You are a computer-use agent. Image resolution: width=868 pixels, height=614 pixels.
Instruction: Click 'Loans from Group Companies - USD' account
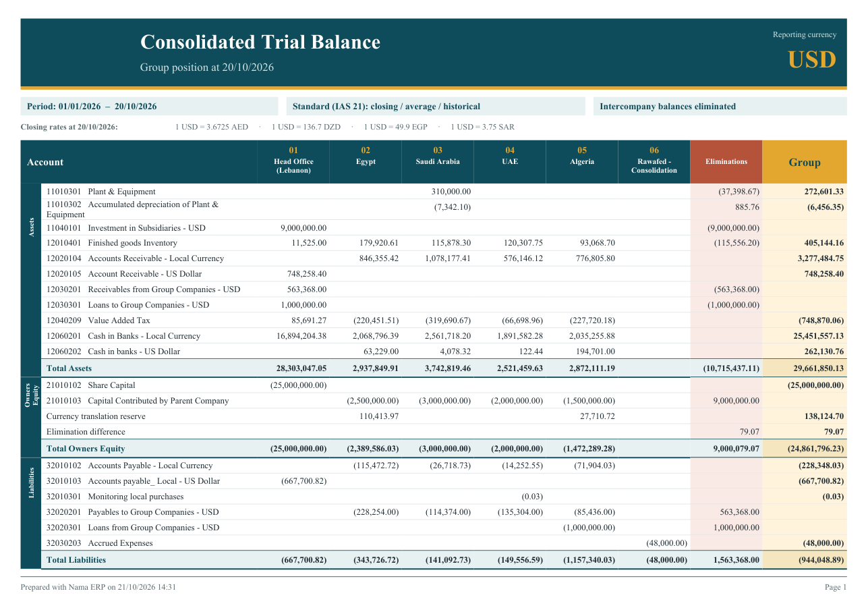tap(133, 528)
